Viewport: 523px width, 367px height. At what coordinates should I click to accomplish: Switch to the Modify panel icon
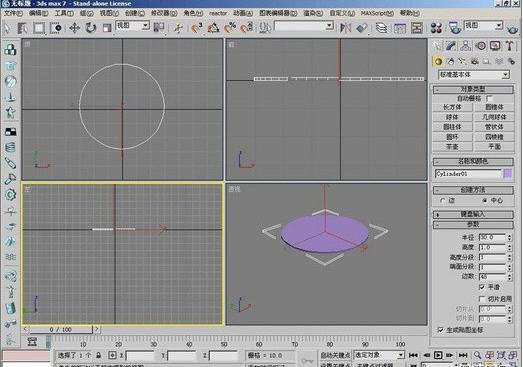pyautogui.click(x=451, y=46)
